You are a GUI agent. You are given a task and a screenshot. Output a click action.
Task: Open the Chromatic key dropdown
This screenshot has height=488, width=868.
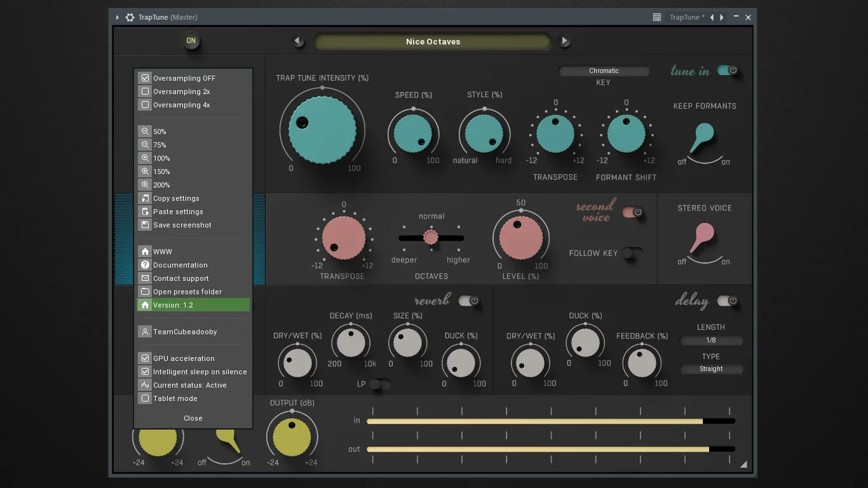[604, 71]
